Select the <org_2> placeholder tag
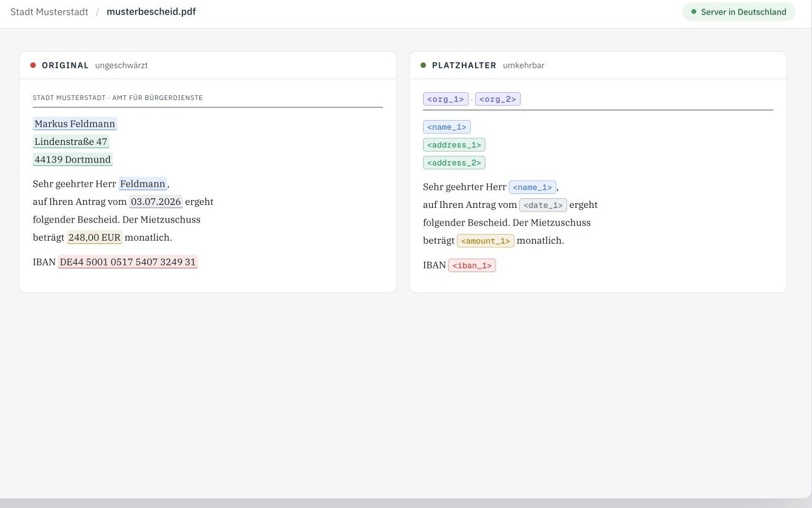Image resolution: width=812 pixels, height=508 pixels. (498, 99)
